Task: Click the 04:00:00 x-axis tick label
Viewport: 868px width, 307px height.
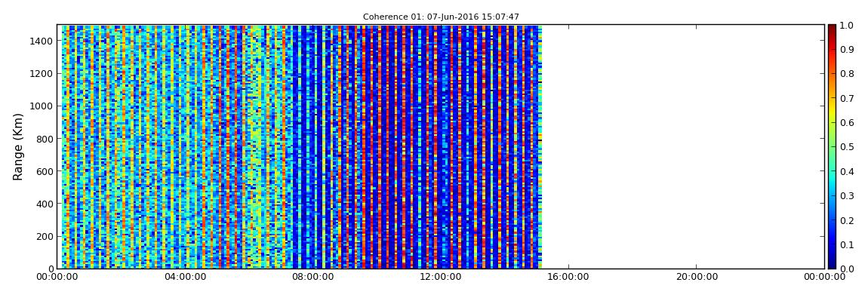Action: 185,277
